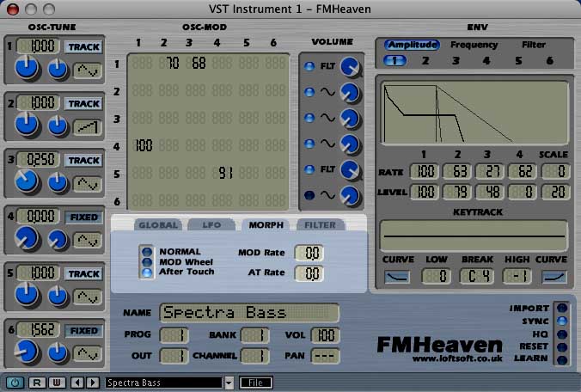581x392 pixels.
Task: Toggle volume row 2 blue LED
Action: tap(309, 92)
